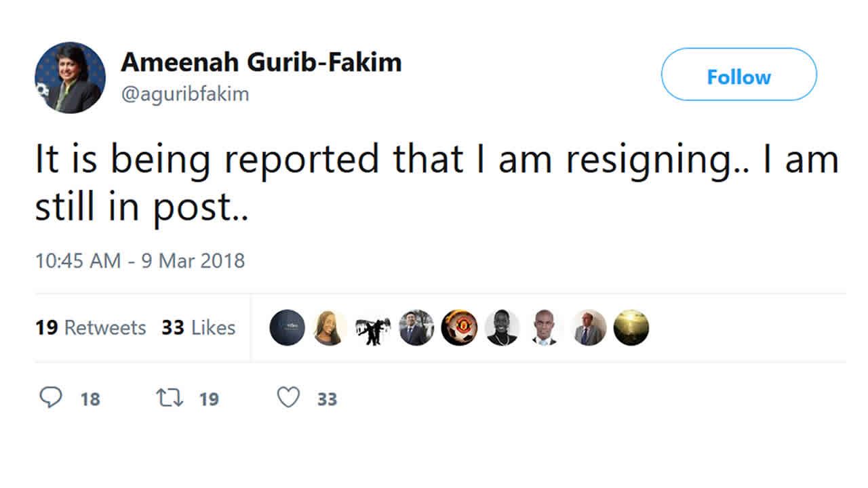Open the Ameenah Gurib-Fakim profile name link
Viewport: 868px width, 488px height.
[261, 62]
